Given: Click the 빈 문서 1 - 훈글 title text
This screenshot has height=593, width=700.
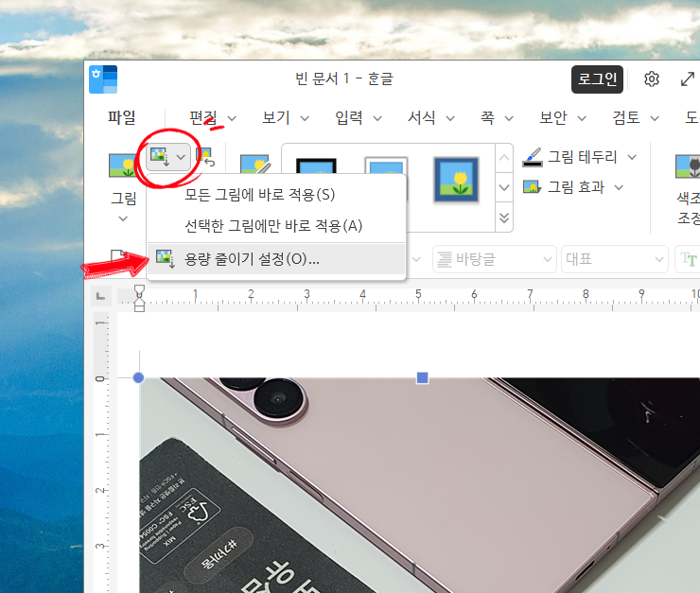Looking at the screenshot, I should (x=343, y=79).
